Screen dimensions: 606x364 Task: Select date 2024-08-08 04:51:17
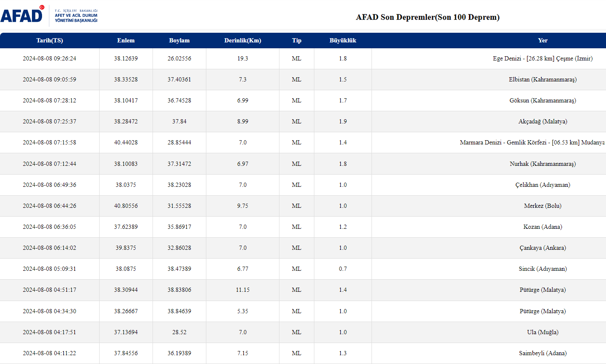pyautogui.click(x=50, y=290)
